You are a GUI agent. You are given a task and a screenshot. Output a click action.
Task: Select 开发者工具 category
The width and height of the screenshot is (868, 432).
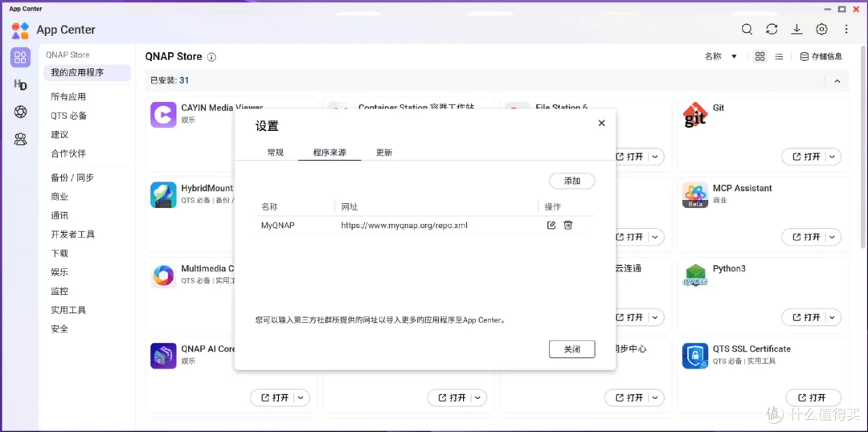tap(73, 234)
